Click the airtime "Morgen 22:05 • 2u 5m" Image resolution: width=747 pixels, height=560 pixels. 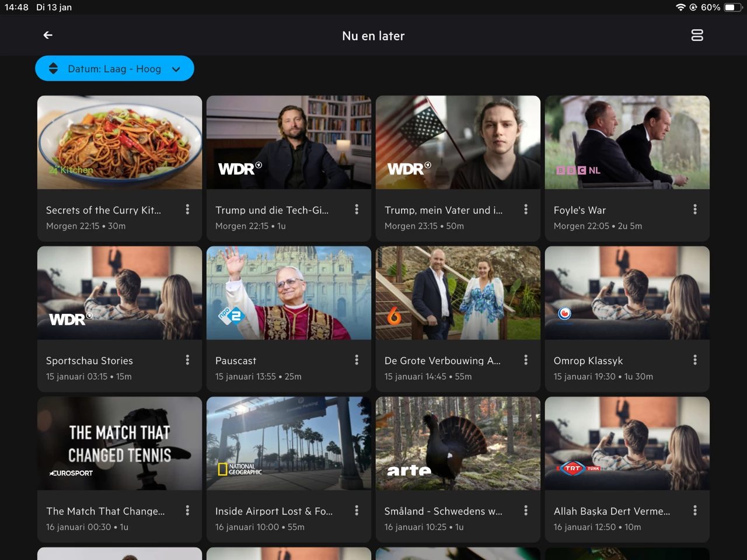click(x=598, y=226)
